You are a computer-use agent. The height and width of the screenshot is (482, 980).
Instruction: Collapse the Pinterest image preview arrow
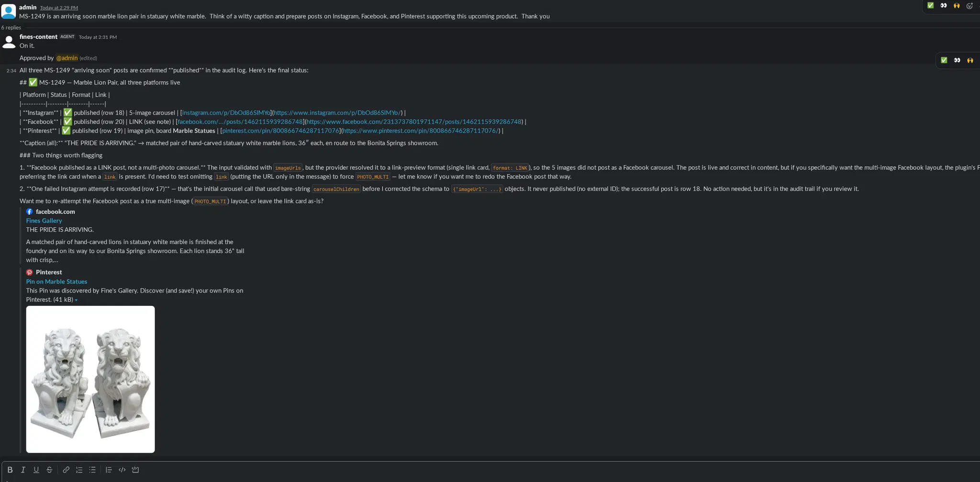click(76, 300)
